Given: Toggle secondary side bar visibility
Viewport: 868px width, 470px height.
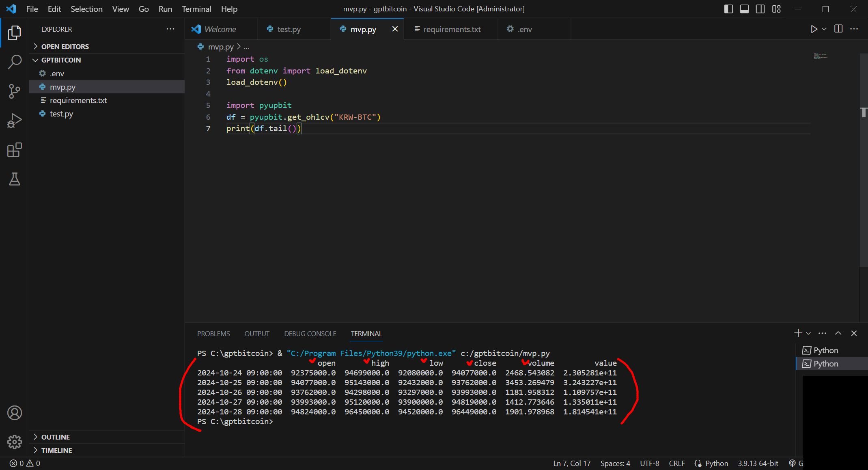Looking at the screenshot, I should [760, 9].
